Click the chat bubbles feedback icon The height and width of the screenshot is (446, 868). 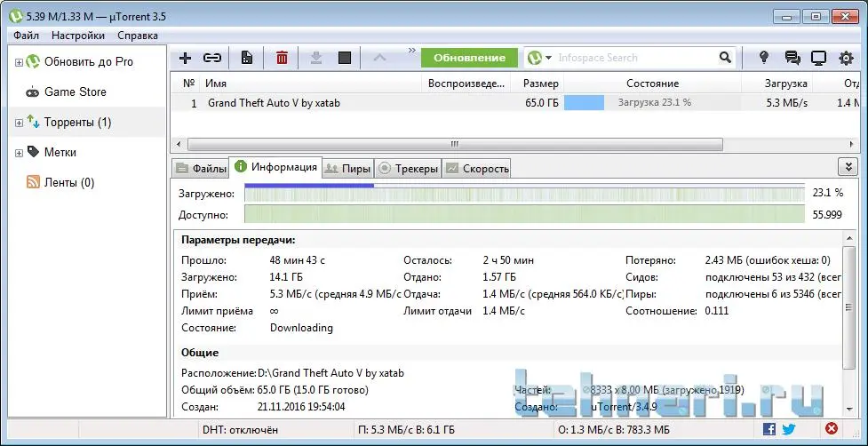pos(792,58)
